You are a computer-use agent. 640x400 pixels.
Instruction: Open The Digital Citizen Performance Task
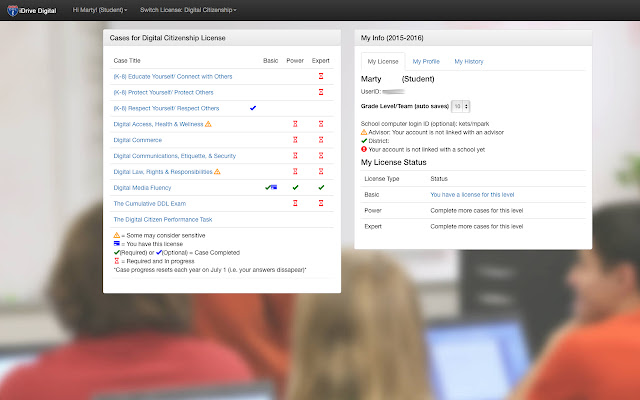pos(163,220)
